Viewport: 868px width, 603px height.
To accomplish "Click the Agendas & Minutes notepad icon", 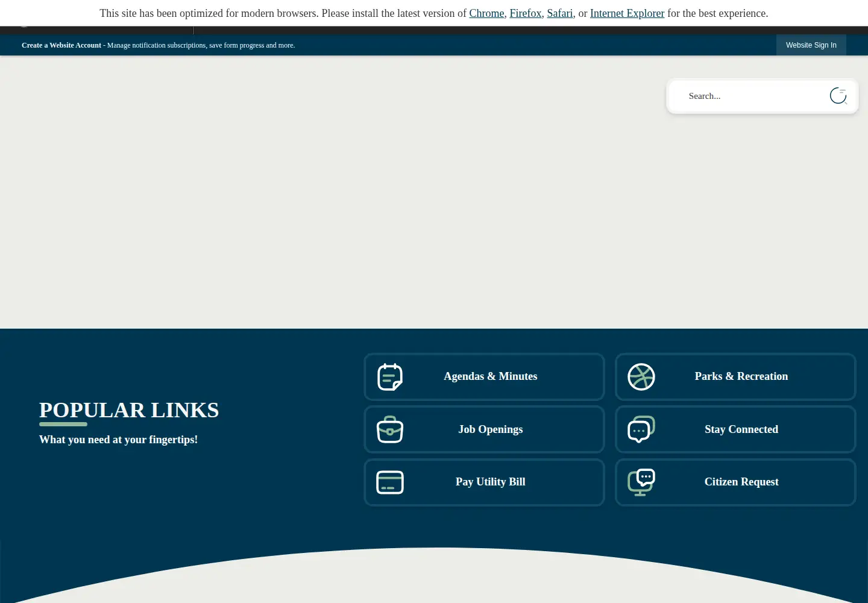I will pyautogui.click(x=390, y=377).
